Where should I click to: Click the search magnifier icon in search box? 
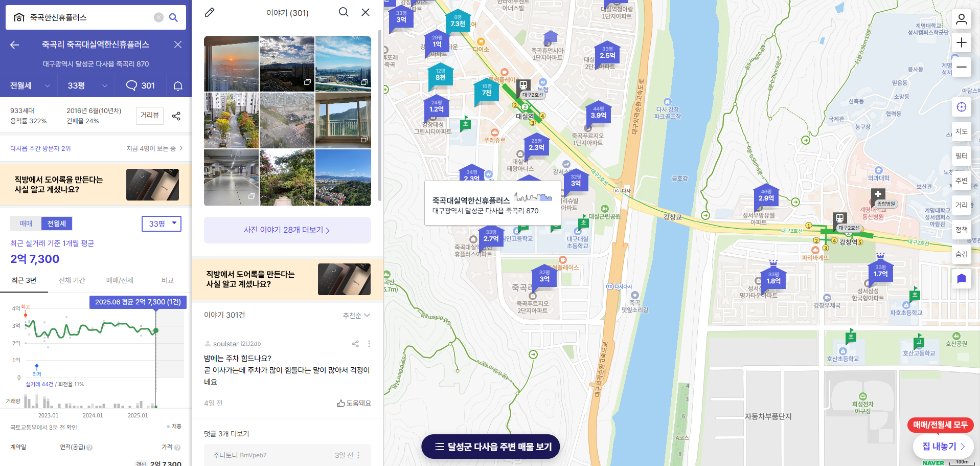point(173,17)
